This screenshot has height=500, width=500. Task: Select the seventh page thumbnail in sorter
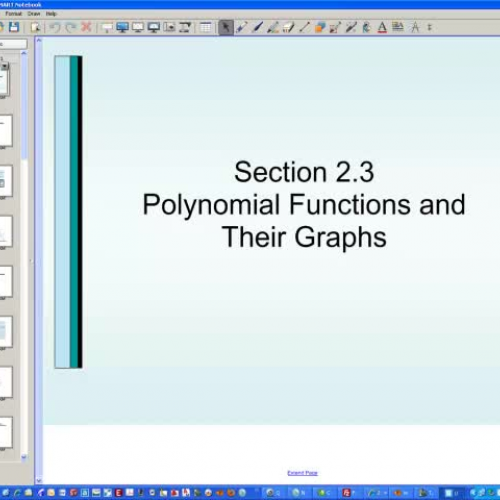(6, 382)
